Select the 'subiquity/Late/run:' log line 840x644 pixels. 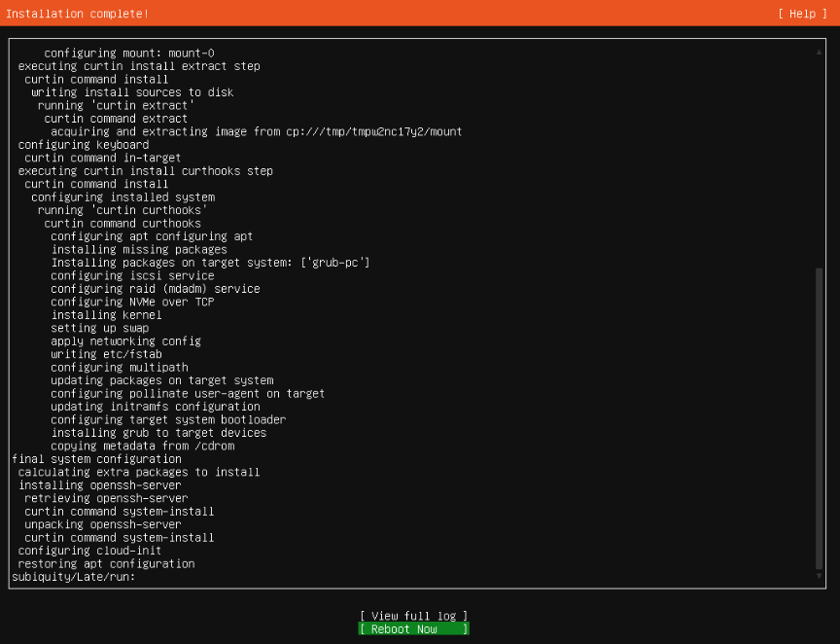click(x=73, y=577)
